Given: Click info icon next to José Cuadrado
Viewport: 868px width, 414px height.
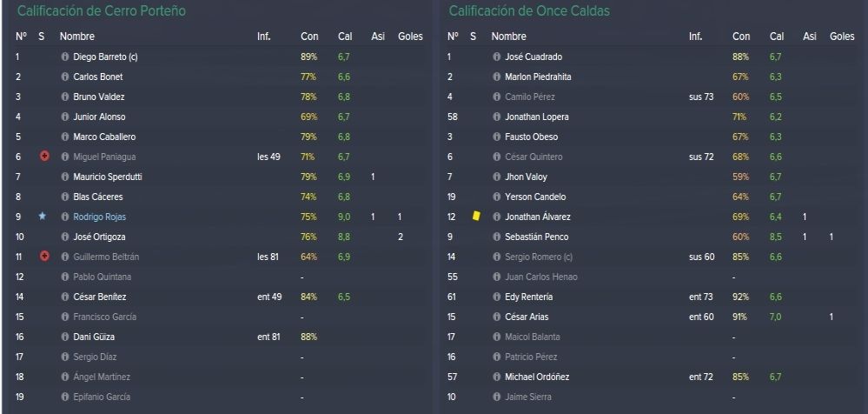Looking at the screenshot, I should 496,57.
